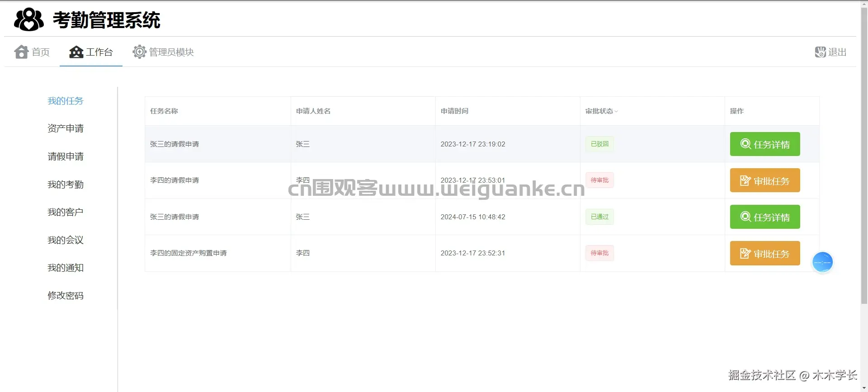The width and height of the screenshot is (868, 392).
Task: Open 我的会议 from the side menu
Action: [x=66, y=240]
